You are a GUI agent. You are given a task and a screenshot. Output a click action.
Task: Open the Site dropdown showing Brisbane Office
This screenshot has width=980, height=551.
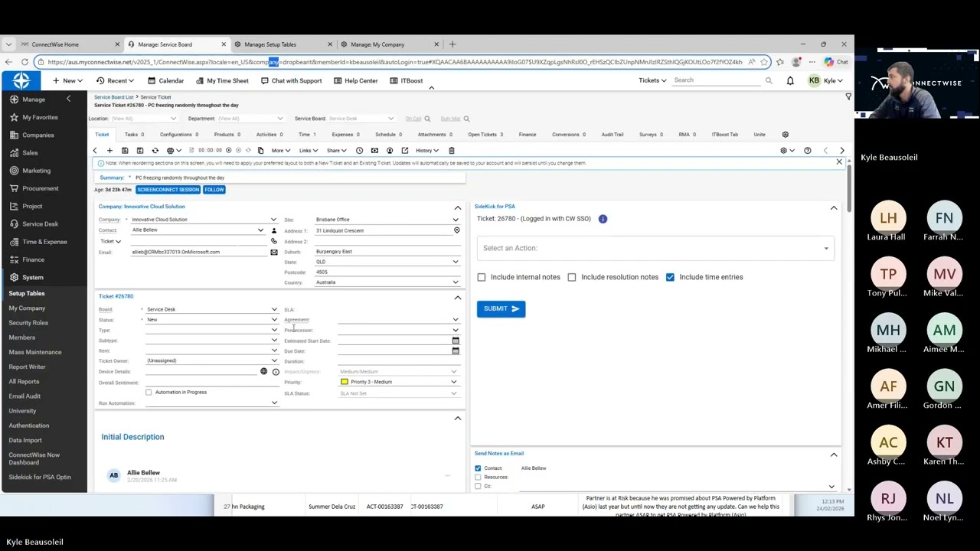tap(387, 220)
